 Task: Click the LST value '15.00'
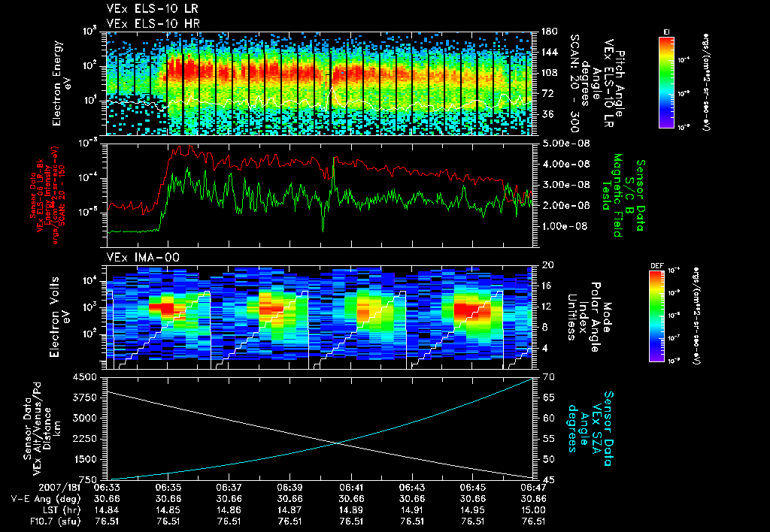tap(533, 510)
